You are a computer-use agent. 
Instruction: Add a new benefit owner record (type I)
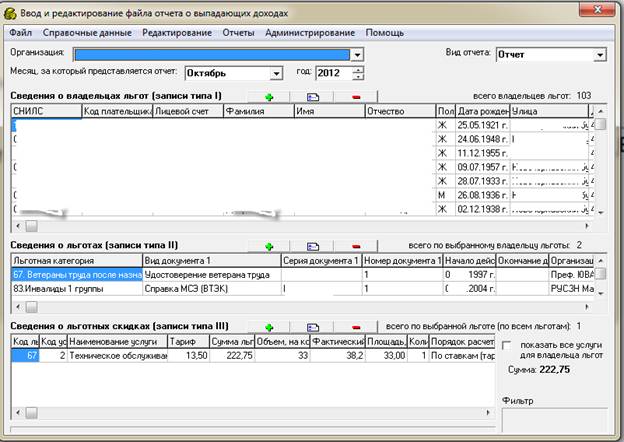click(x=269, y=97)
